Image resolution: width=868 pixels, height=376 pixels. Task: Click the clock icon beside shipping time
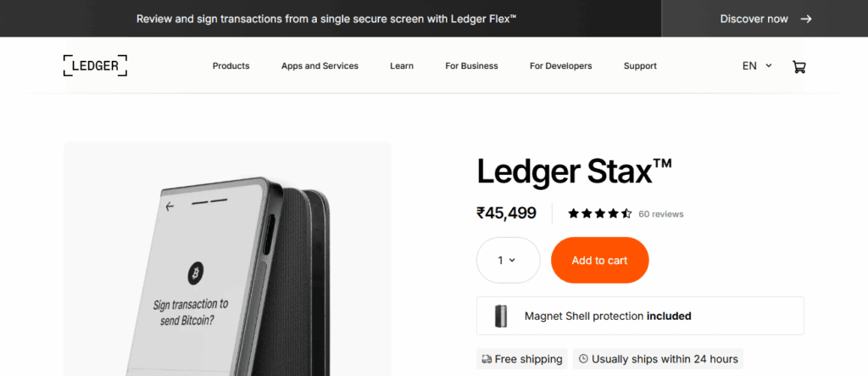tap(583, 359)
